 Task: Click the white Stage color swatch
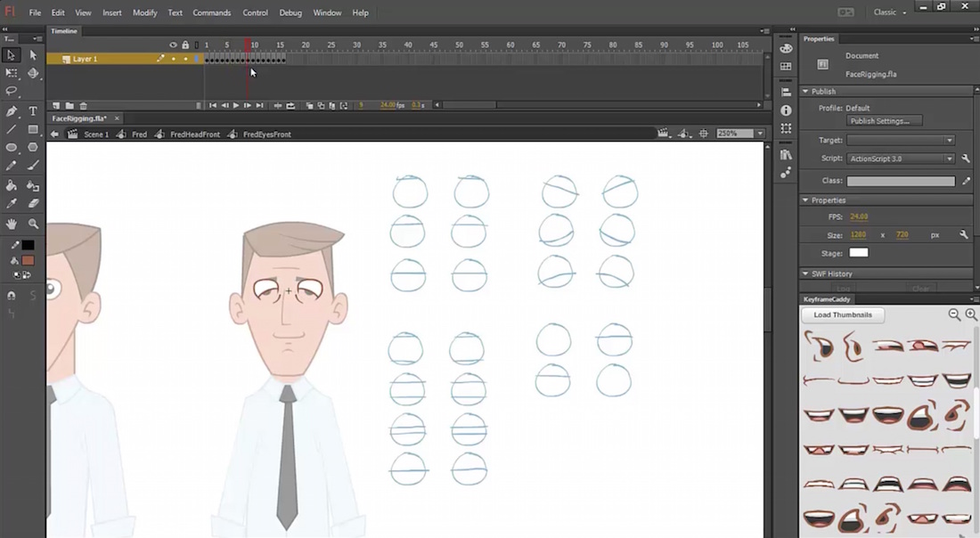pyautogui.click(x=858, y=253)
